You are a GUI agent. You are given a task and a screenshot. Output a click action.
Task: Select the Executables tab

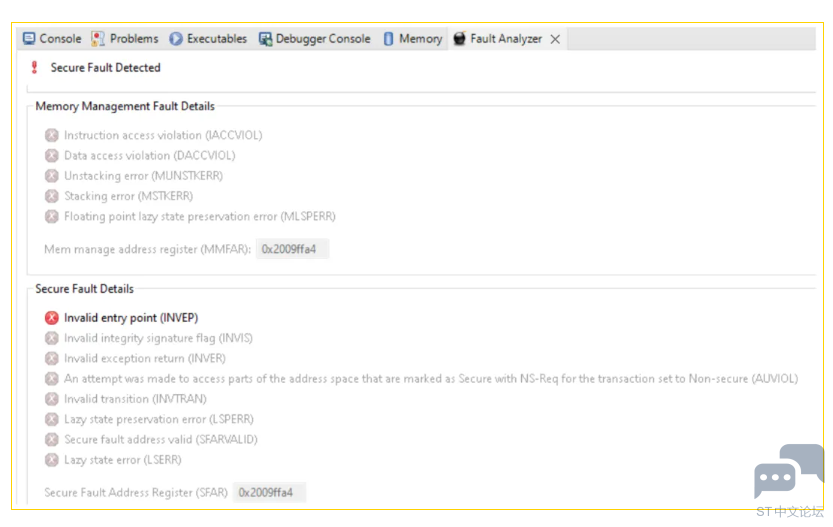pos(208,39)
